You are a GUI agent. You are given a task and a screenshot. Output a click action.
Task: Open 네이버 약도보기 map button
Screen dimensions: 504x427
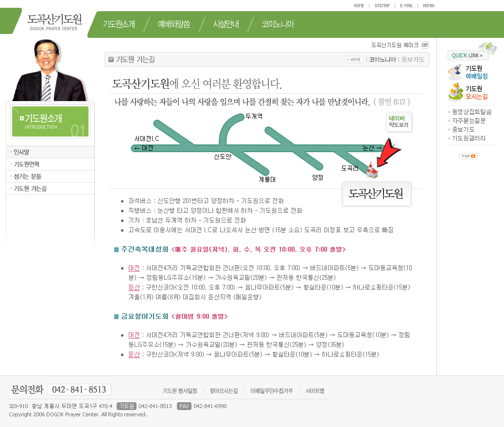(399, 121)
